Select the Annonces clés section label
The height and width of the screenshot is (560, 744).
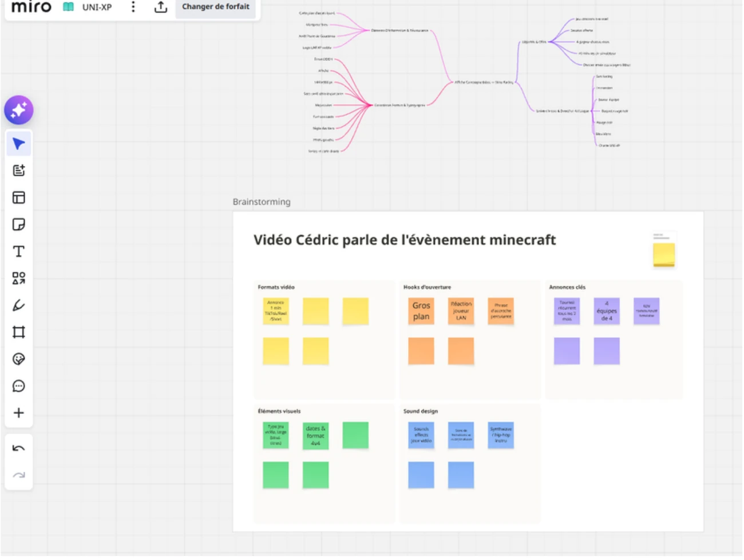(567, 287)
